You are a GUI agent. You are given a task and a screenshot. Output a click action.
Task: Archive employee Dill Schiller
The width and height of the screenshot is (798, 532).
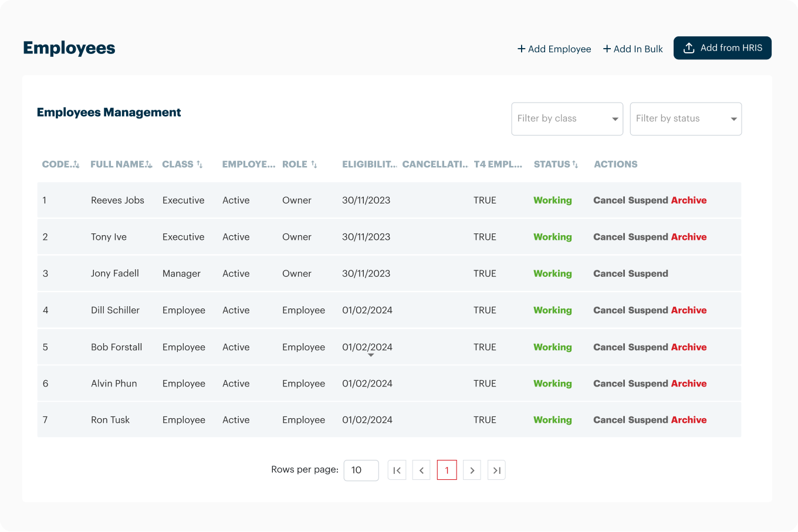pyautogui.click(x=689, y=310)
